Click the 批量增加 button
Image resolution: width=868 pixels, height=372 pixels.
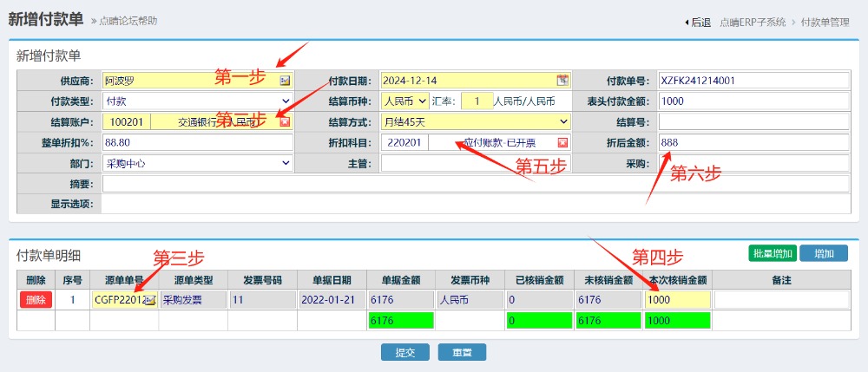pyautogui.click(x=773, y=253)
